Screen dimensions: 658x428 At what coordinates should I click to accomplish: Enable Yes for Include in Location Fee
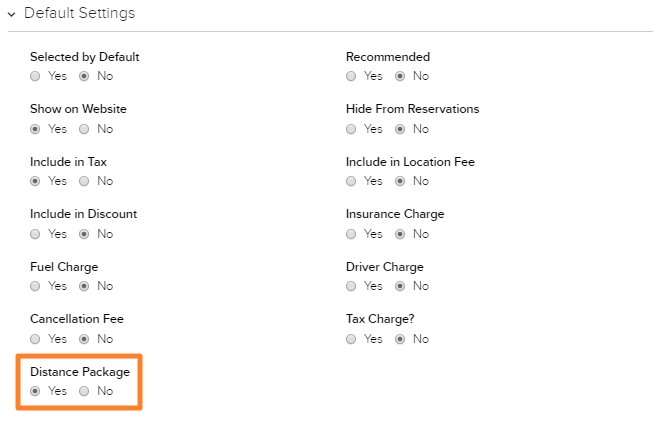351,181
